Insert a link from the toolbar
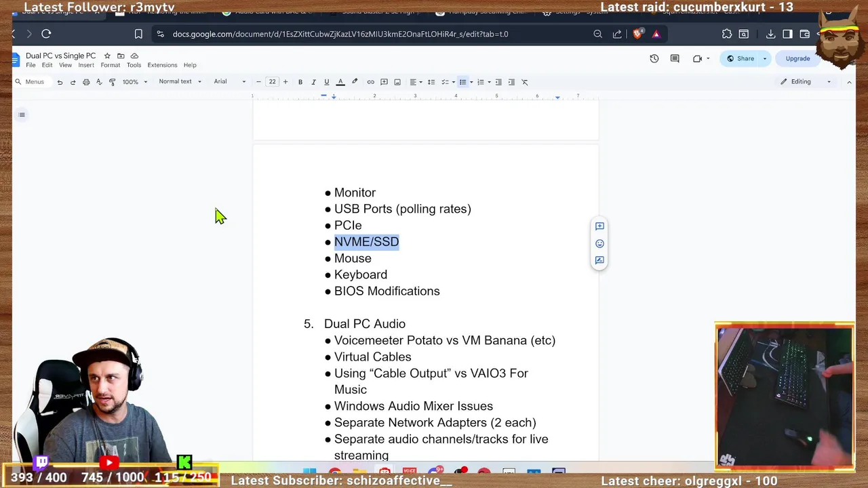868x488 pixels. pos(370,82)
